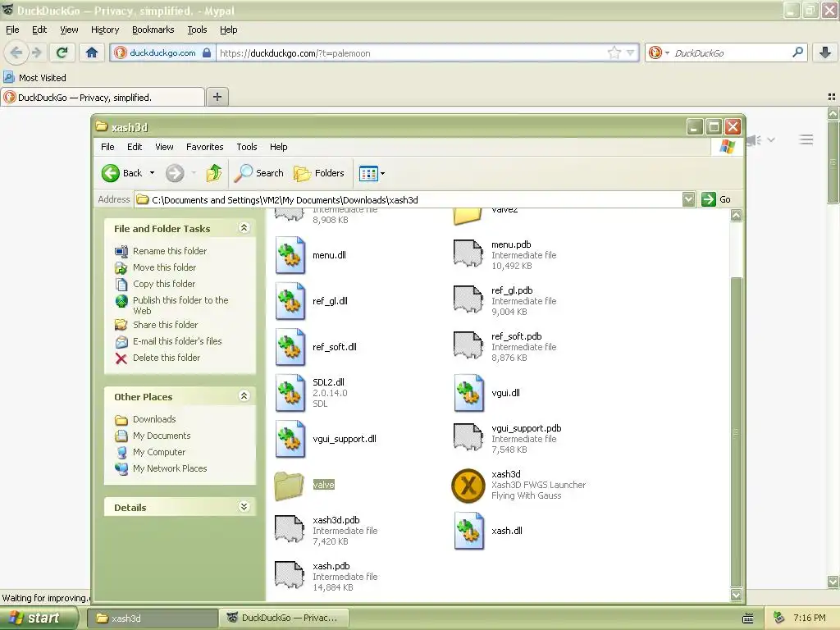Collapse Other Places panel
The height and width of the screenshot is (630, 840).
tap(244, 396)
